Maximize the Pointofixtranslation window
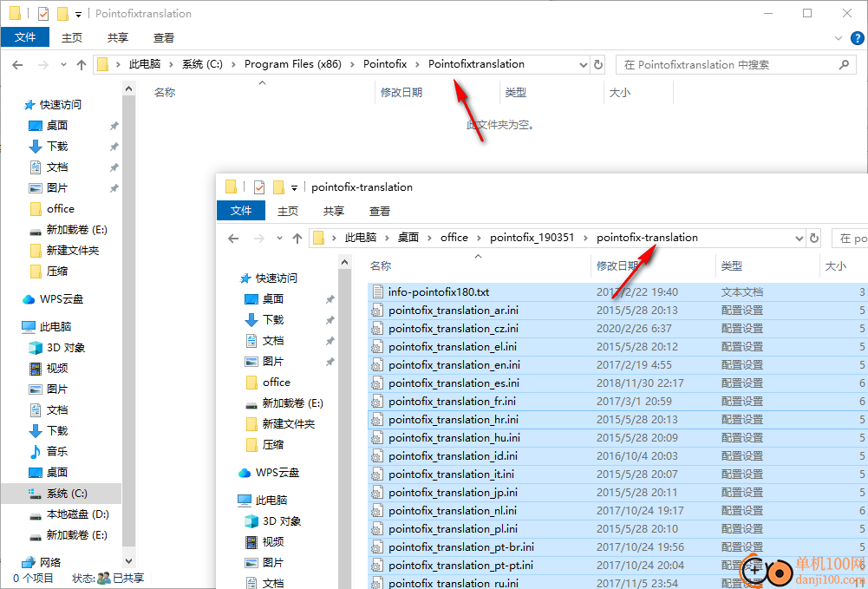This screenshot has height=589, width=868. 807,13
